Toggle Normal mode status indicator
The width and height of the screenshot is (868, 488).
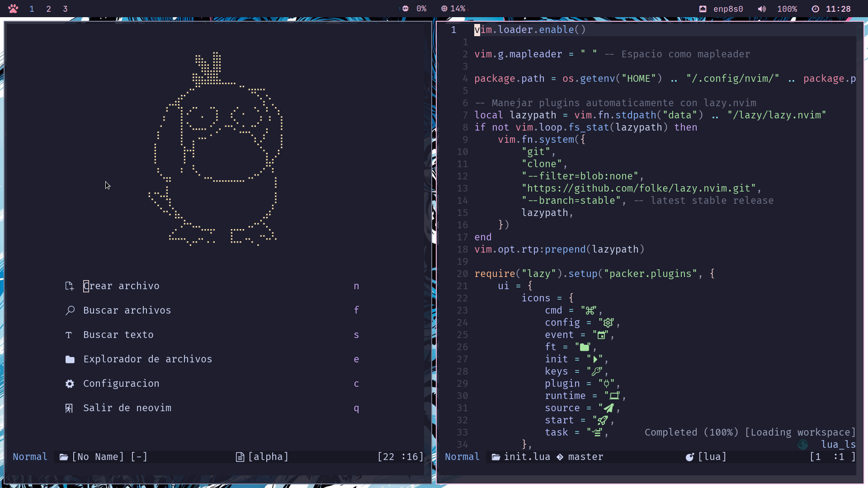(30, 456)
